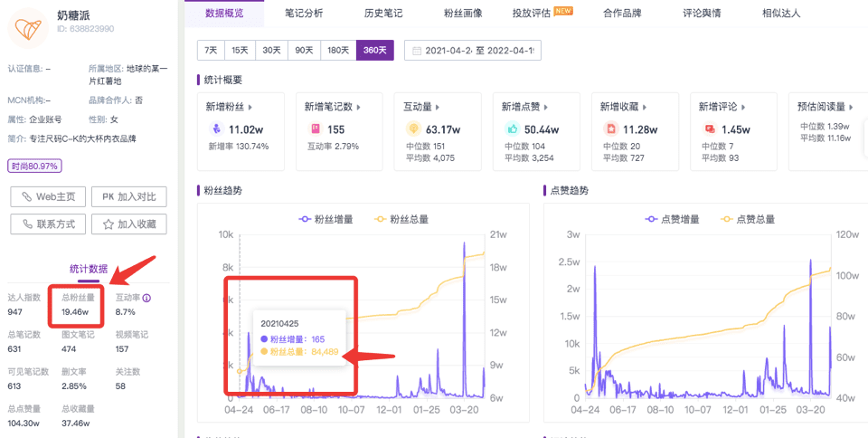Expand the 新增笔记数 arrow

(358, 108)
